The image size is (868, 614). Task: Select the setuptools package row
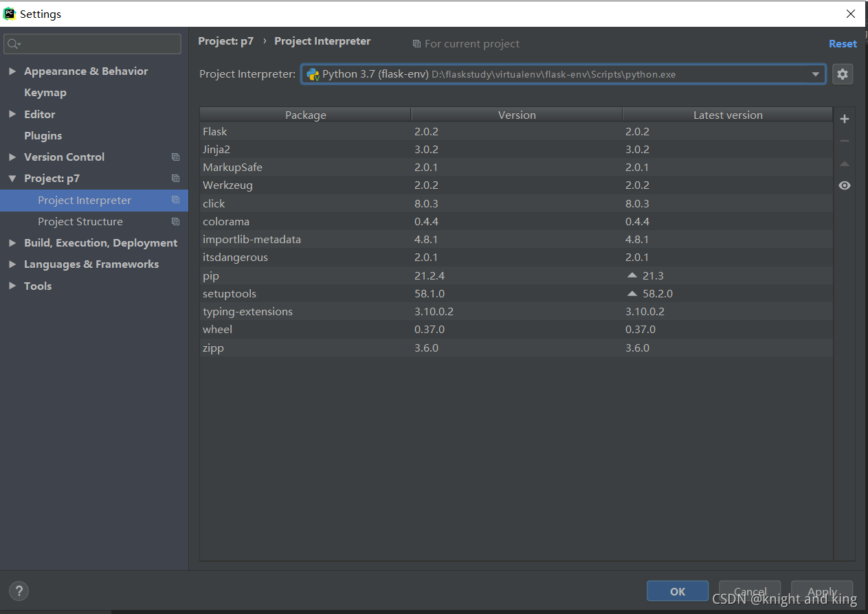(x=516, y=293)
